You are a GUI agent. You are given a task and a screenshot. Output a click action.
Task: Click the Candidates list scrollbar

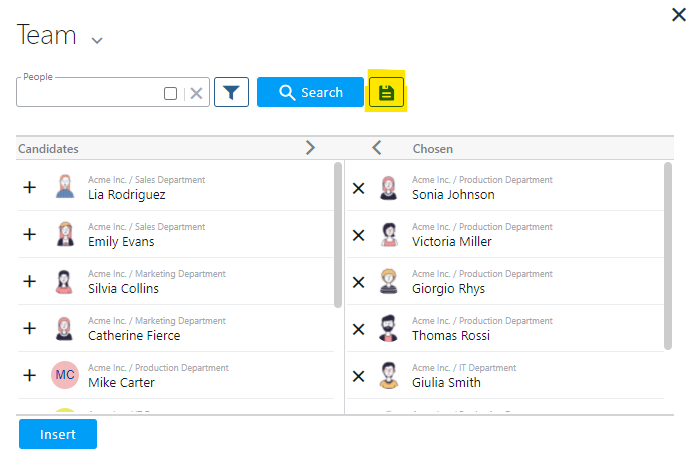338,235
